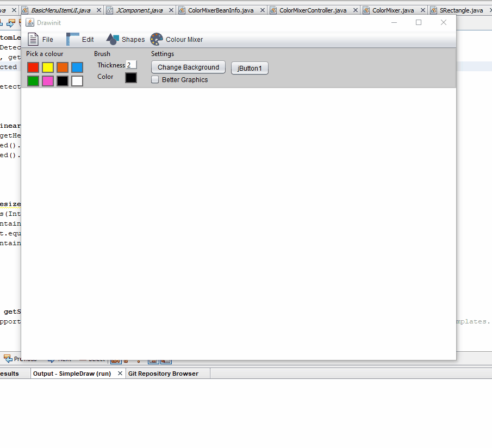Pick the black swatch in Pick a colour

(x=63, y=81)
